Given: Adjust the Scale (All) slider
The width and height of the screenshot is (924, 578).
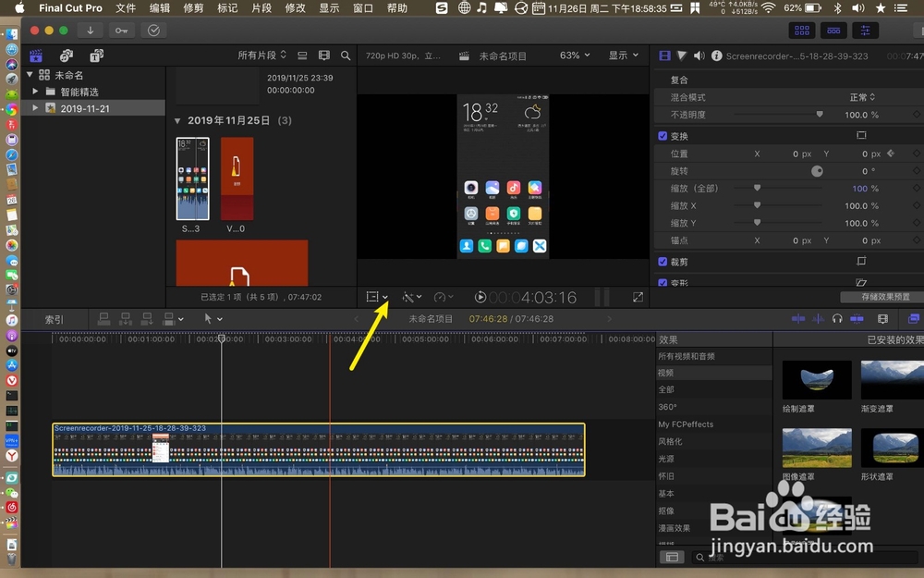Looking at the screenshot, I should tap(758, 188).
